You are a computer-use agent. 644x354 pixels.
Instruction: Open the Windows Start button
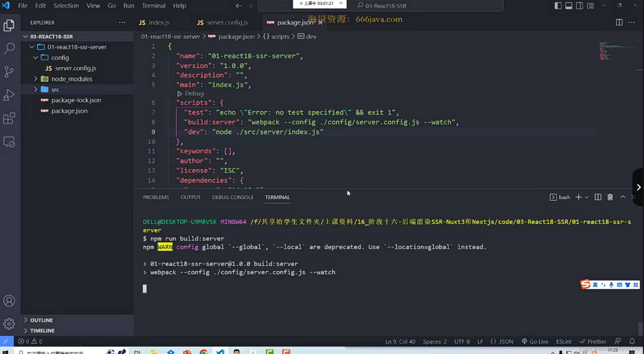click(x=6, y=352)
